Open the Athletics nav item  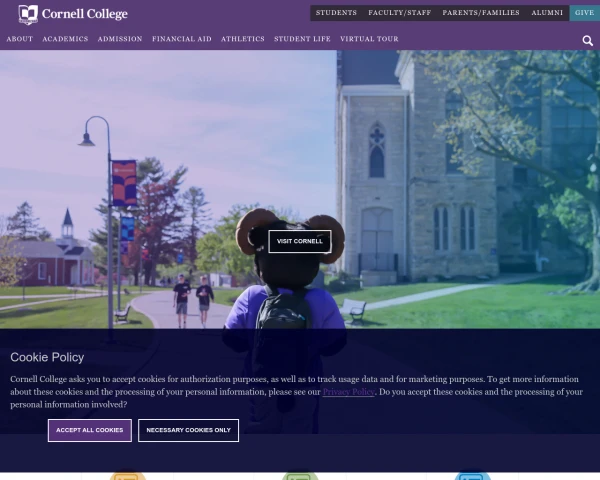(243, 39)
